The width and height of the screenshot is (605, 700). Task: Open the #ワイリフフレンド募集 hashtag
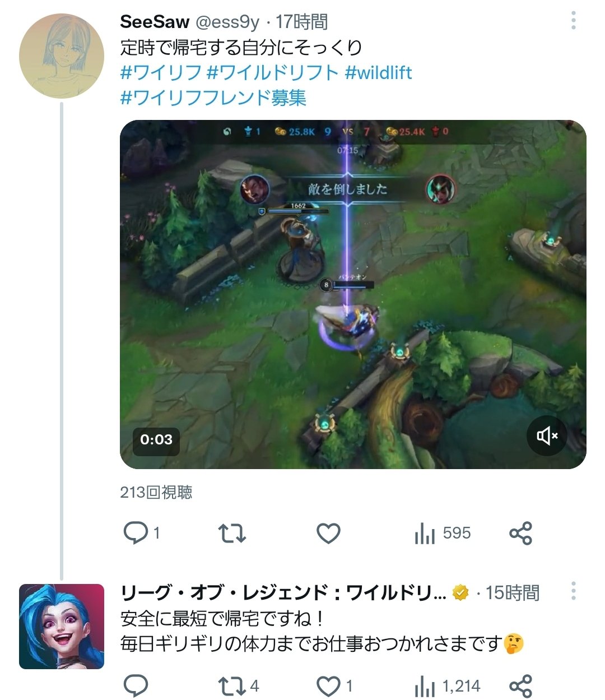coord(213,98)
